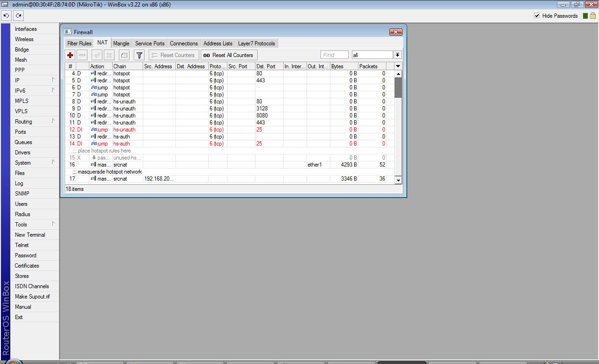Select rule 12 red hs-unauth jump row
599x364 pixels.
point(230,130)
